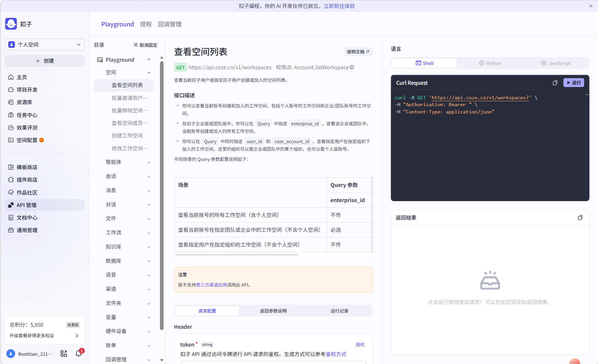Viewport: 598px width, 364px height.
Task: Open 说明文档 documentation link
Action: click(358, 52)
